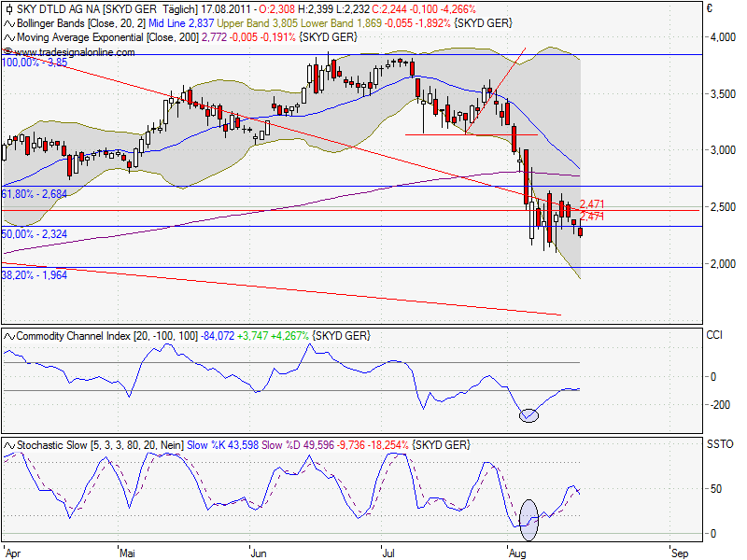Click the Apr label on time axis
The width and height of the screenshot is (747, 560).
(13, 553)
